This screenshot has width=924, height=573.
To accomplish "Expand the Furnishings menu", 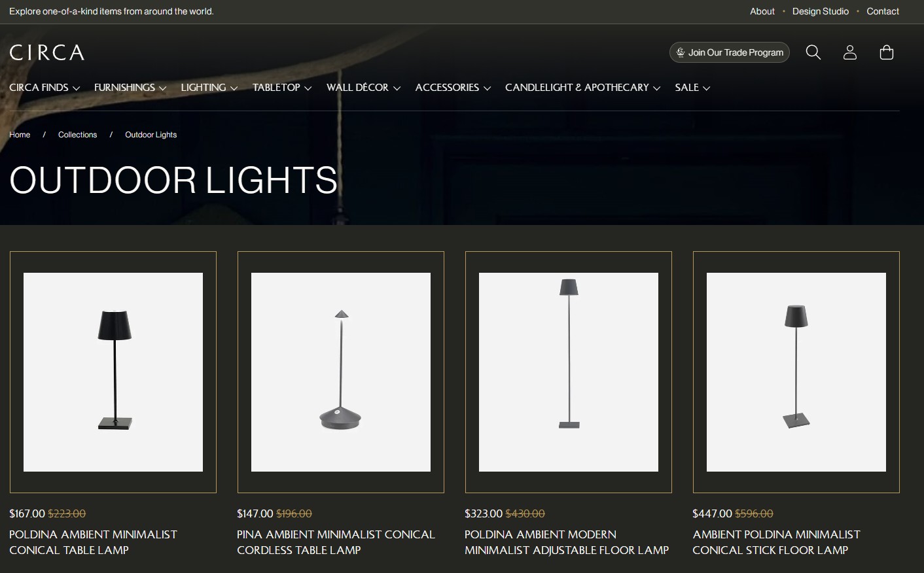I will tap(130, 88).
